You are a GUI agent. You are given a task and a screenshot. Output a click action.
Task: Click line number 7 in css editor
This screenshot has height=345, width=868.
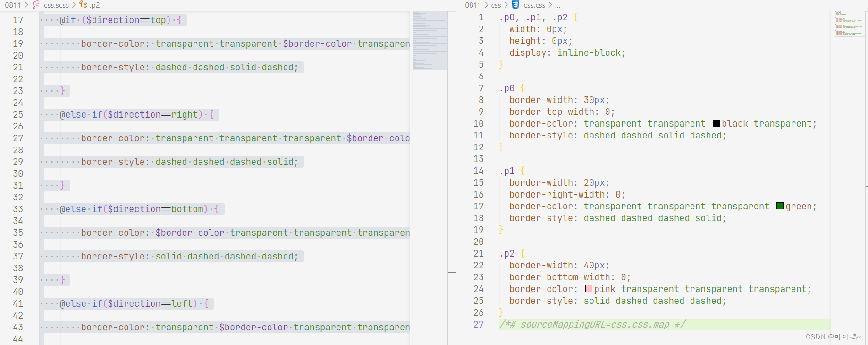pos(481,88)
